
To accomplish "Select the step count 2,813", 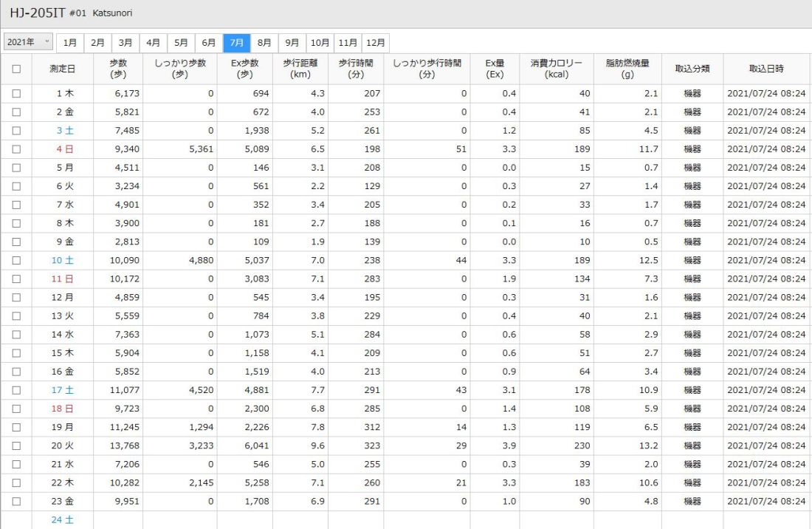I will point(127,242).
